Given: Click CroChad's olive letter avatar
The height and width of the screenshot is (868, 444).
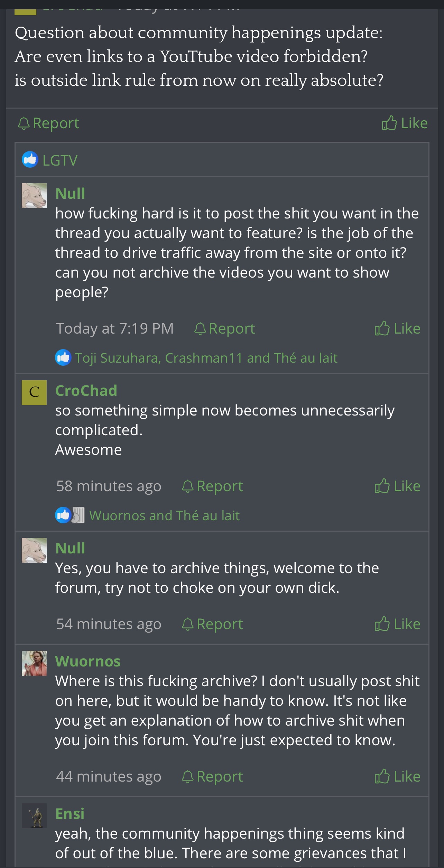Looking at the screenshot, I should tap(34, 393).
